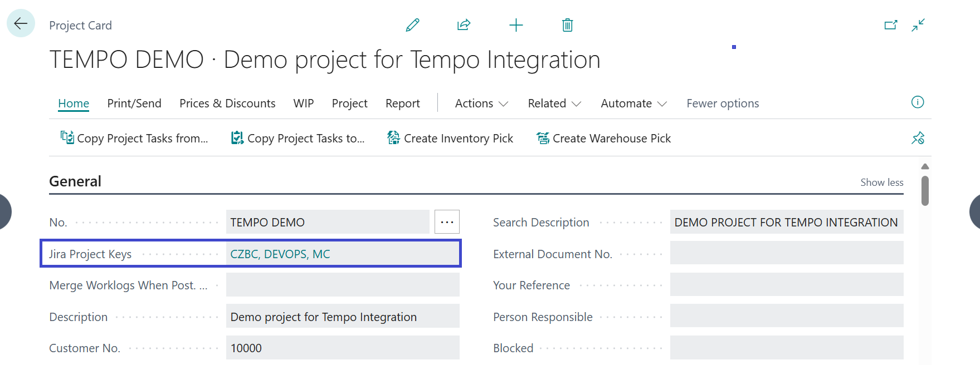Click the Customer No. input field
Viewport: 980px width, 365px height.
pyautogui.click(x=342, y=348)
